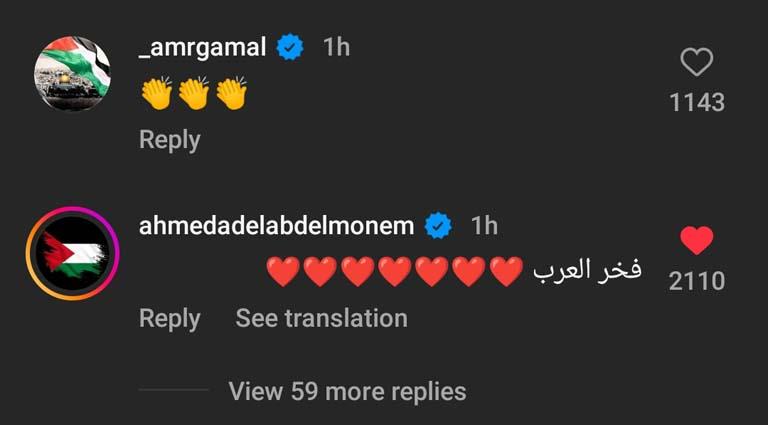
Task: Click the 1h timestamp on the _amrgamal comment
Action: pyautogui.click(x=337, y=47)
